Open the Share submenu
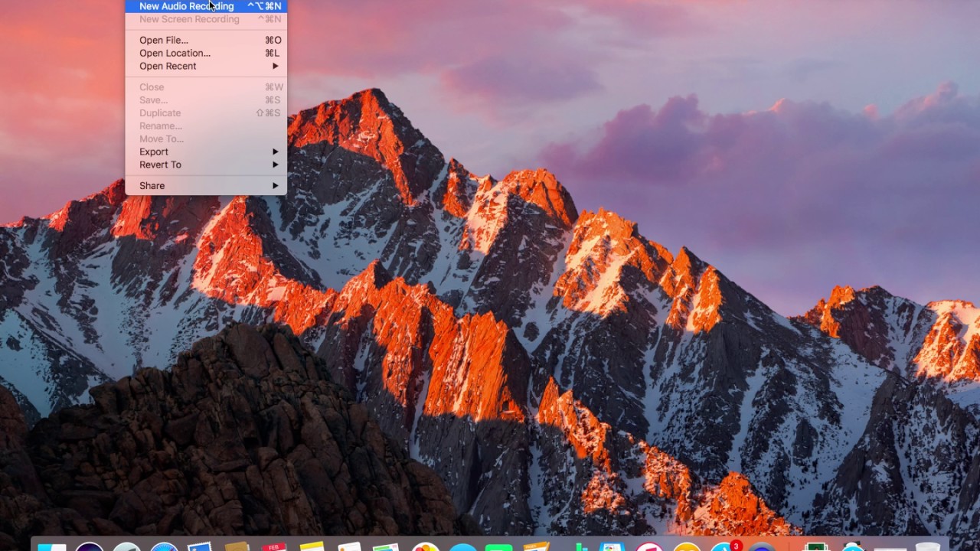The image size is (980, 551). (x=206, y=185)
